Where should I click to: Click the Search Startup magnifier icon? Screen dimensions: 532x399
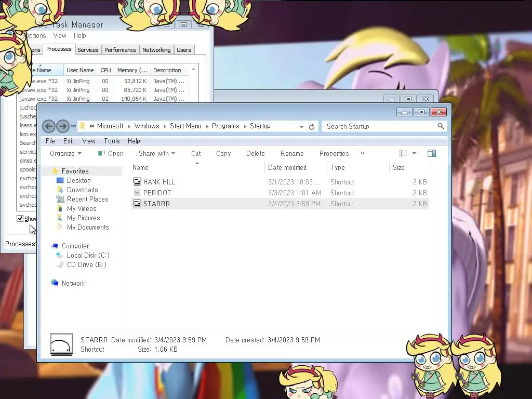click(441, 126)
